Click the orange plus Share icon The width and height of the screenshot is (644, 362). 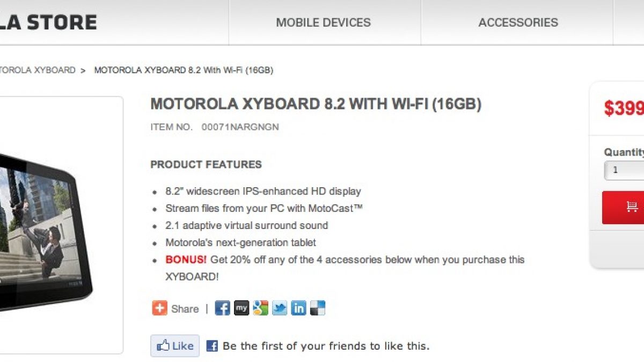159,308
